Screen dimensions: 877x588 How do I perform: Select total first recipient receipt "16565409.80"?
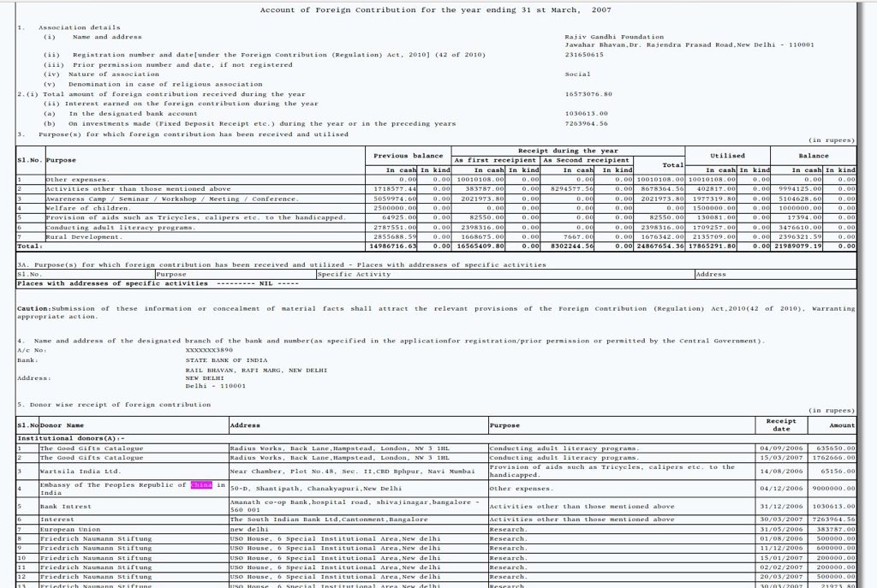click(x=480, y=246)
